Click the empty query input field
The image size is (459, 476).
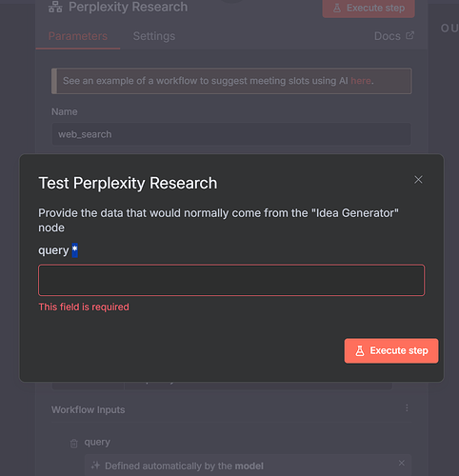(x=231, y=280)
